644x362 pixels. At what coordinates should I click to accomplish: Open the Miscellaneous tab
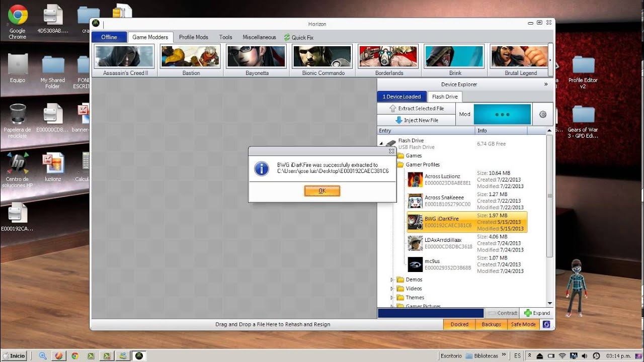259,37
